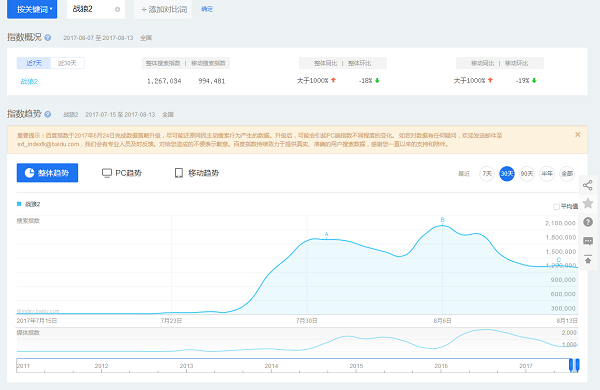Click the star favorite icon
The height and width of the screenshot is (390, 600).
point(588,203)
